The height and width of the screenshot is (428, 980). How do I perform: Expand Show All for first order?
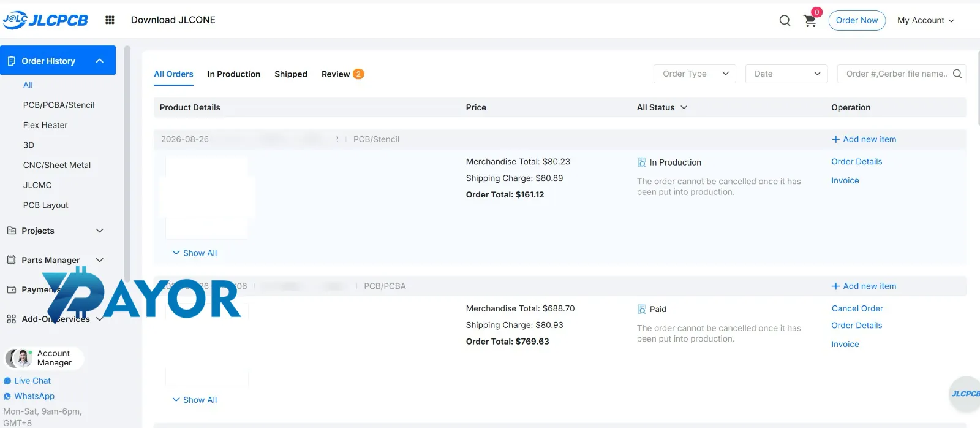[195, 253]
